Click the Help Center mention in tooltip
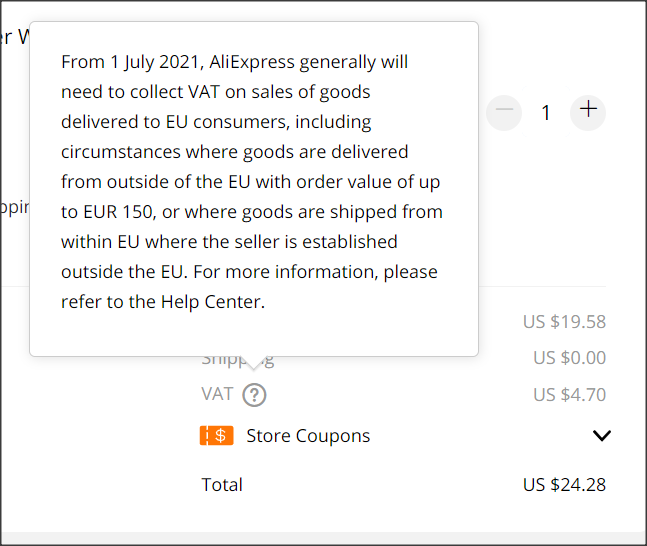This screenshot has width=647, height=546. coord(212,302)
